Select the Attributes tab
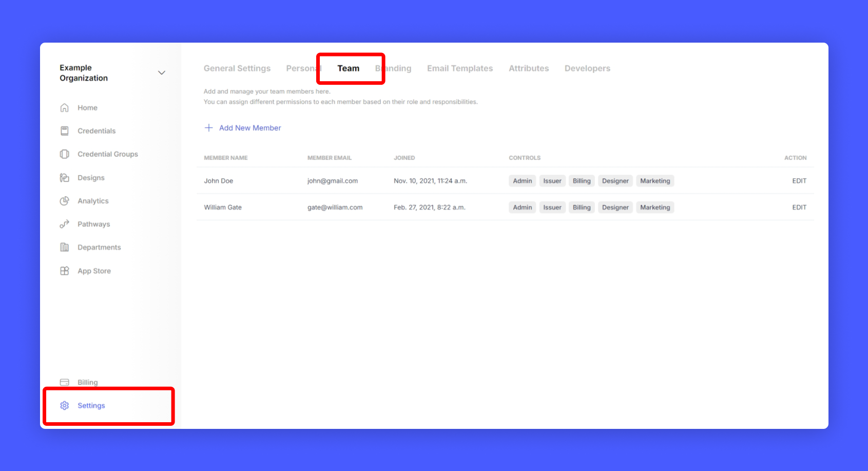Viewport: 868px width, 471px height. click(528, 68)
